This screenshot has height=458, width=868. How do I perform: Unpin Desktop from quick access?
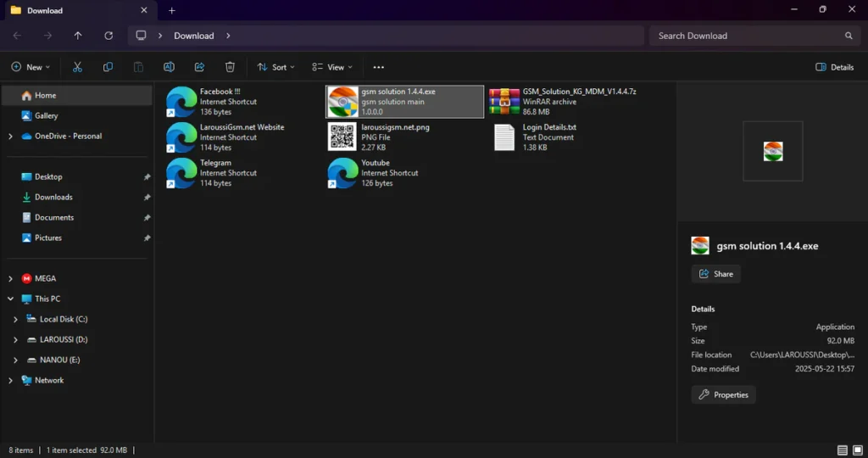click(147, 177)
